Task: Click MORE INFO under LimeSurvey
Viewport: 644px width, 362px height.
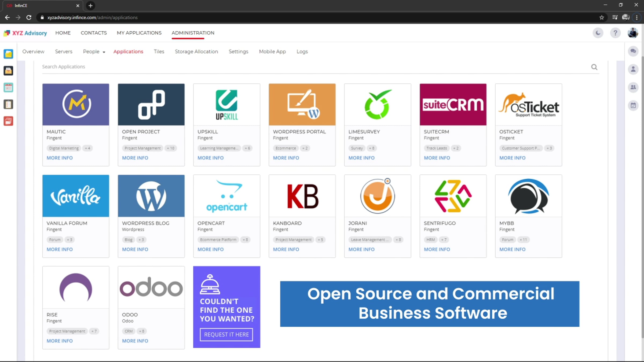Action: (361, 158)
